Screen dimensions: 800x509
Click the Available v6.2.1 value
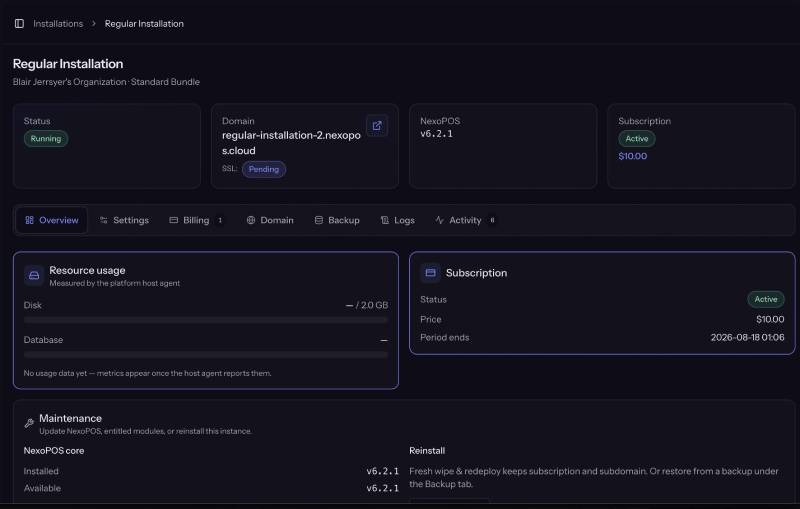pos(383,488)
